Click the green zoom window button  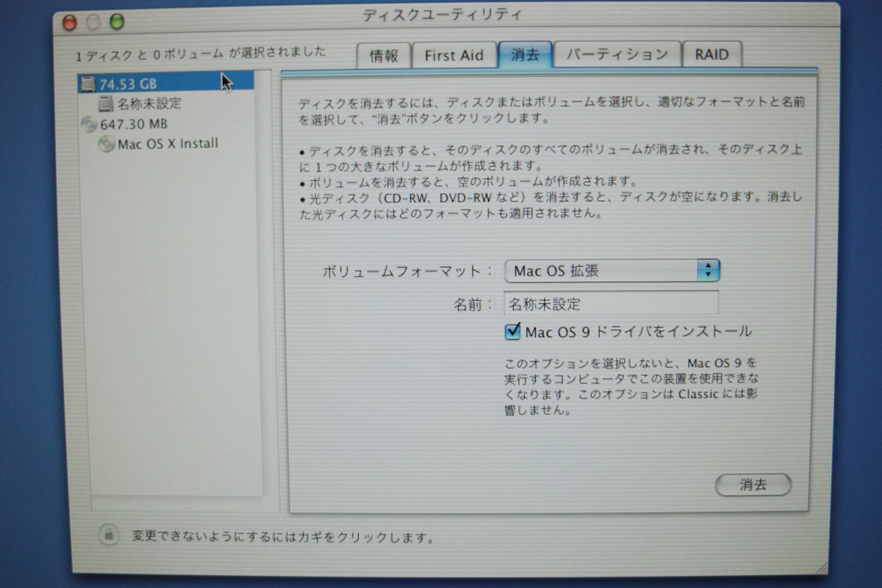tap(117, 22)
